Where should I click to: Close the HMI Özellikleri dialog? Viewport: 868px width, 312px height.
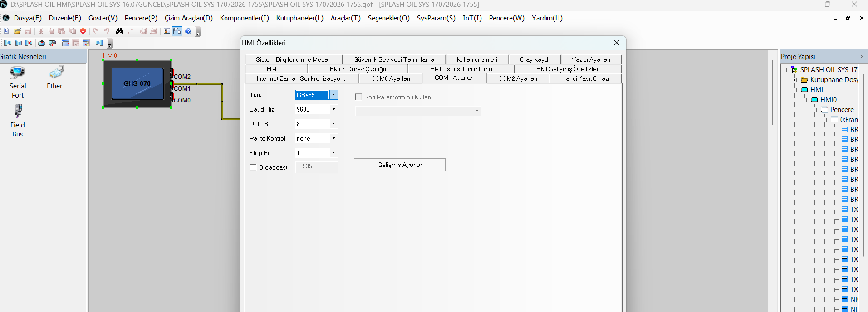pos(616,43)
